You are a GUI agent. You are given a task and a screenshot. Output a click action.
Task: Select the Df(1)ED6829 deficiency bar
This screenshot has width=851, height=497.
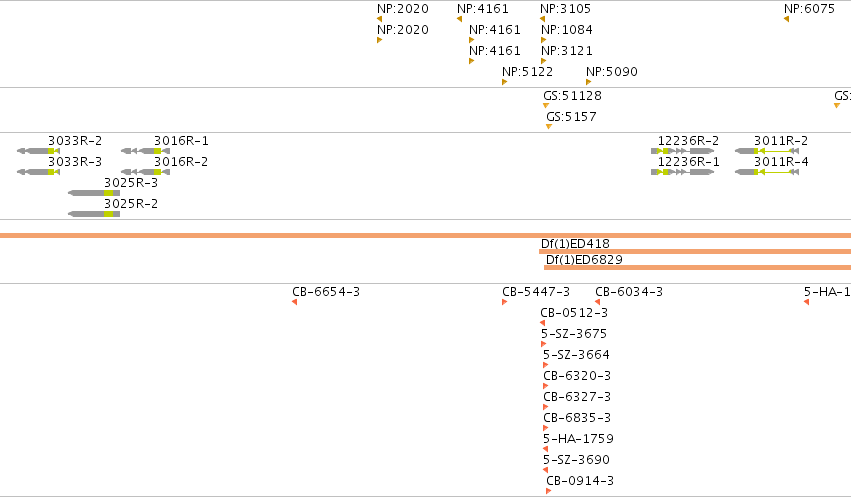[697, 267]
